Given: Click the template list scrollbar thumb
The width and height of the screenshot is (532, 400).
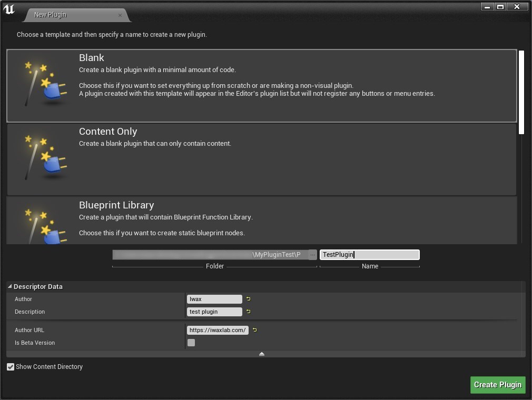Looking at the screenshot, I should tap(521, 92).
